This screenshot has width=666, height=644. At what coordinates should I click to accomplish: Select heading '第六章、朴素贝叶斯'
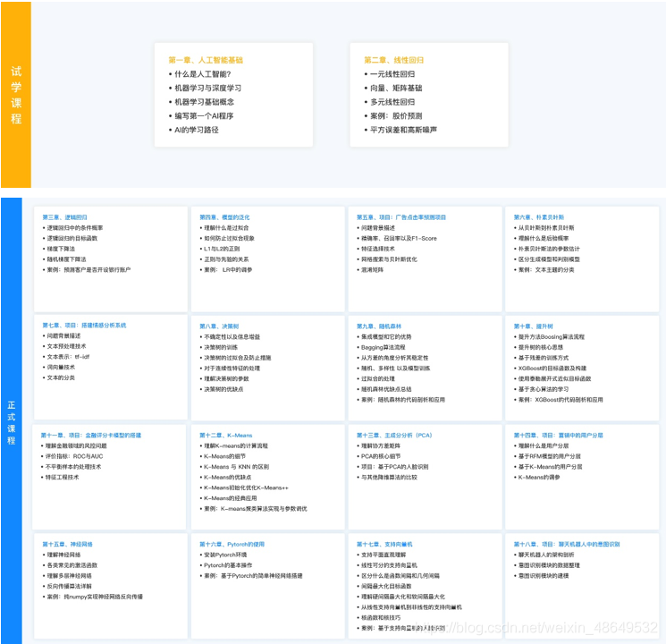point(539,217)
